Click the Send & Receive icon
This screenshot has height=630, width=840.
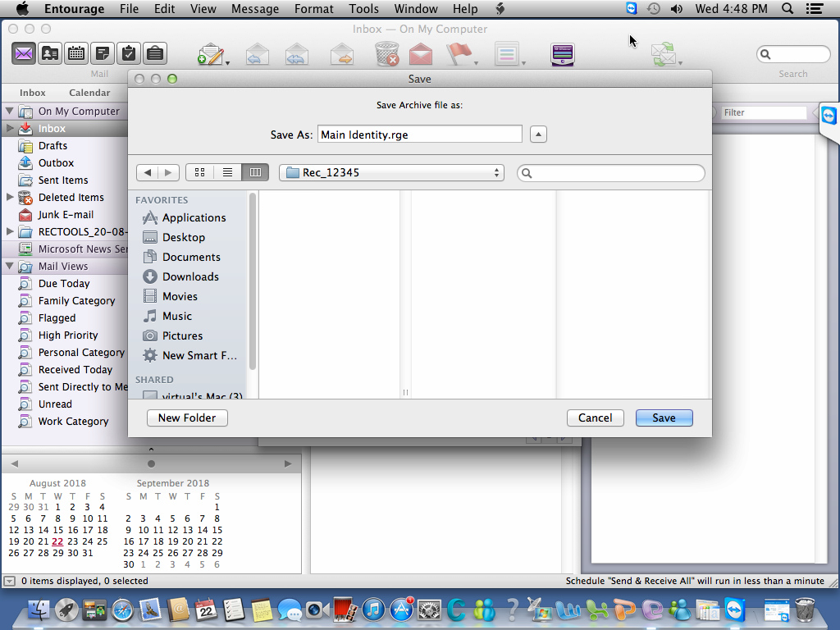click(664, 54)
